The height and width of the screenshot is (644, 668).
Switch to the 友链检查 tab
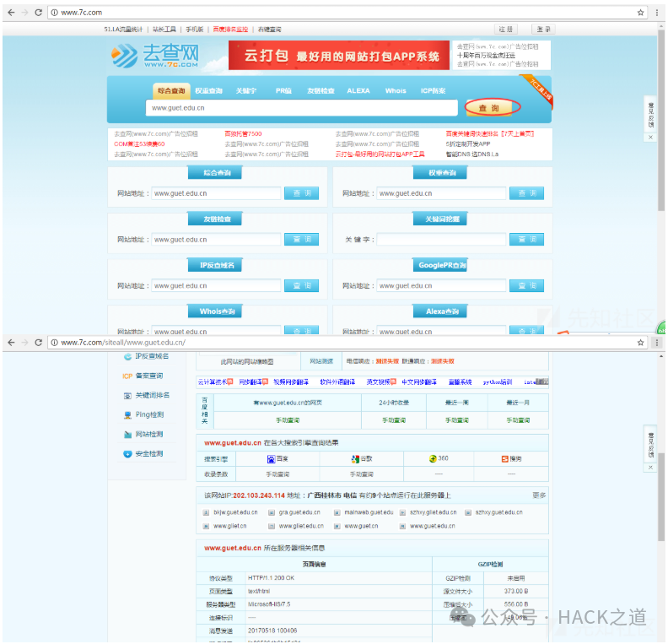321,91
